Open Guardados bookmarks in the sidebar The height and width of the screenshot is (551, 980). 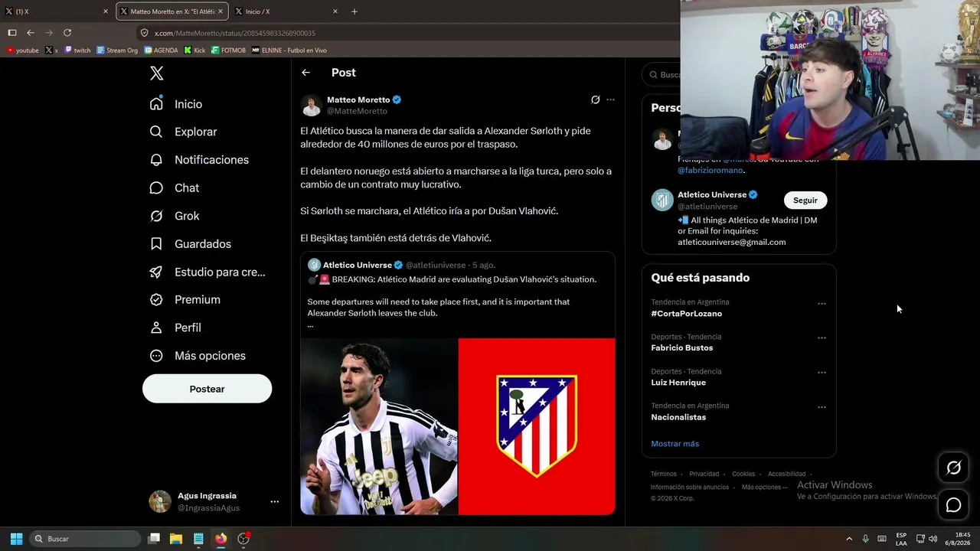190,244
